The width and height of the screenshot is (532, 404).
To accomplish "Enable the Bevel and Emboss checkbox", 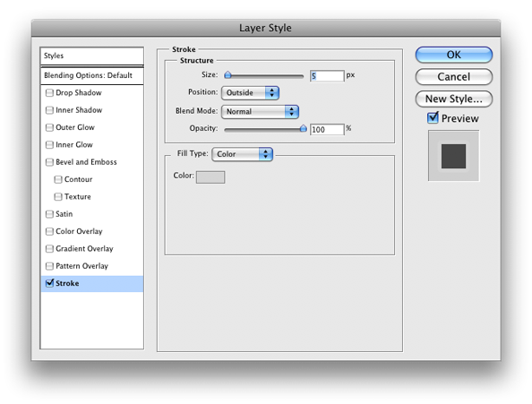I will (49, 162).
